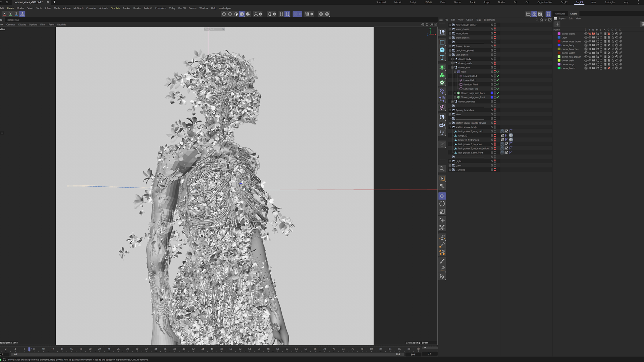Click the Cube primitive icon
Viewport: 644px width, 362px height.
point(442,50)
